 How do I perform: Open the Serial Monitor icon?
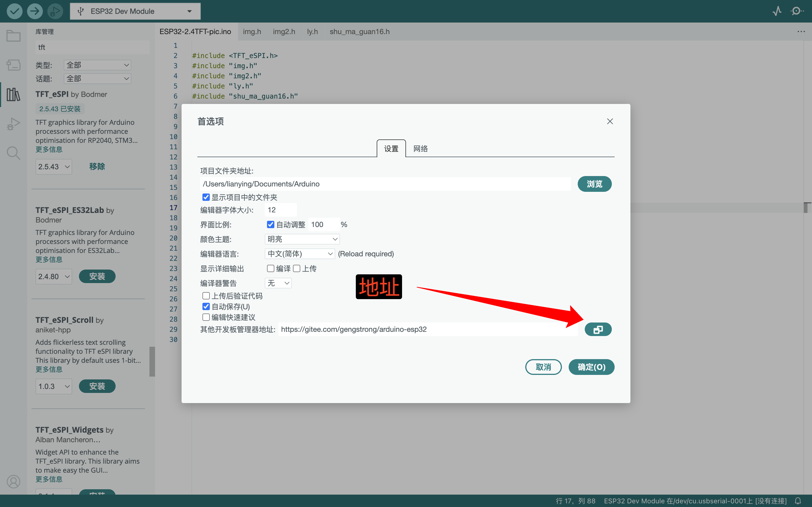click(797, 11)
